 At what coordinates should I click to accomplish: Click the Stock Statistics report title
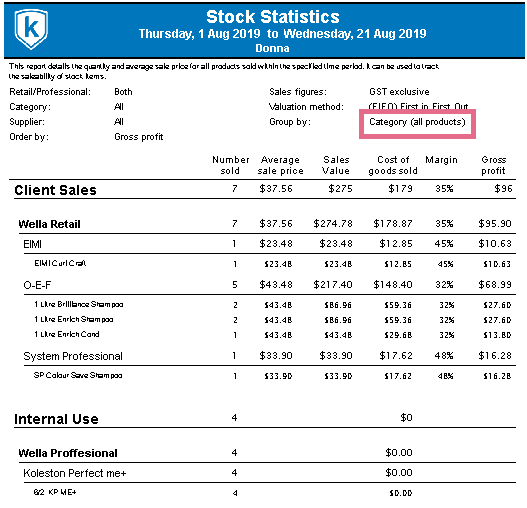[273, 17]
